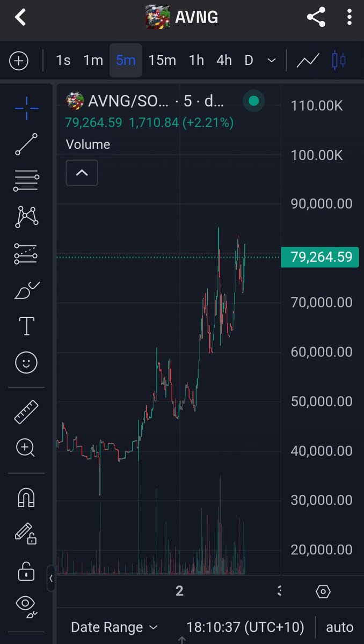Open the timezone 18:10:37 (UTC+10) menu
Viewport: 364px width, 644px height.
tap(245, 627)
